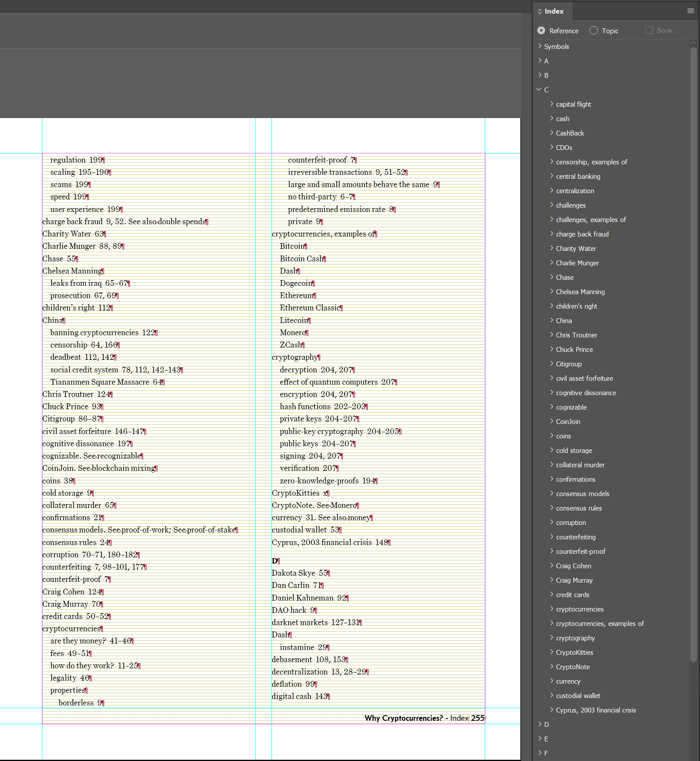Select the Chris Troutner entry
The image size is (700, 761).
(576, 335)
